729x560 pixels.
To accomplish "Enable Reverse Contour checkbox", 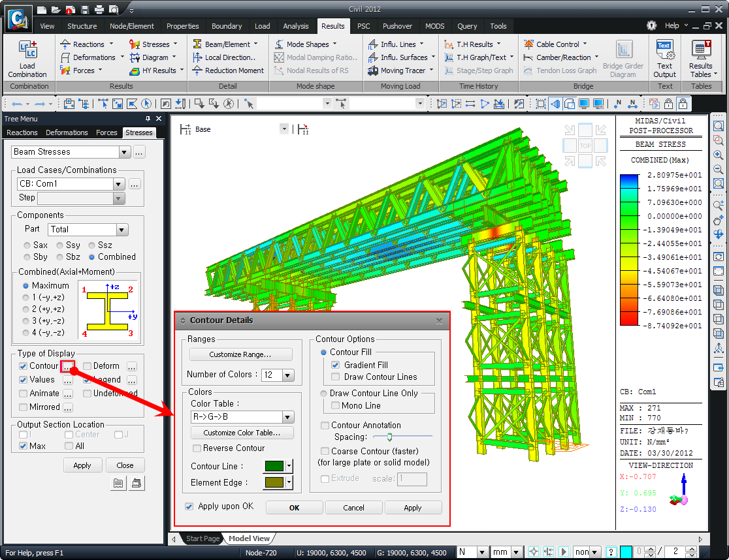I will tap(197, 448).
